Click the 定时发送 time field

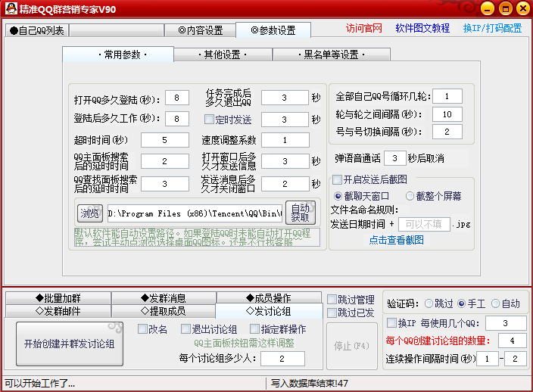(x=285, y=120)
